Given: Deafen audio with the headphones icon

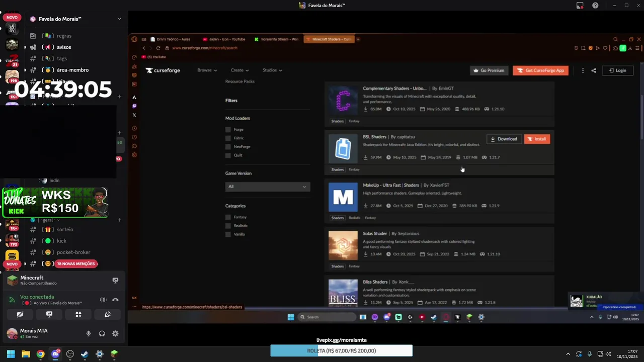Looking at the screenshot, I should click(x=102, y=333).
